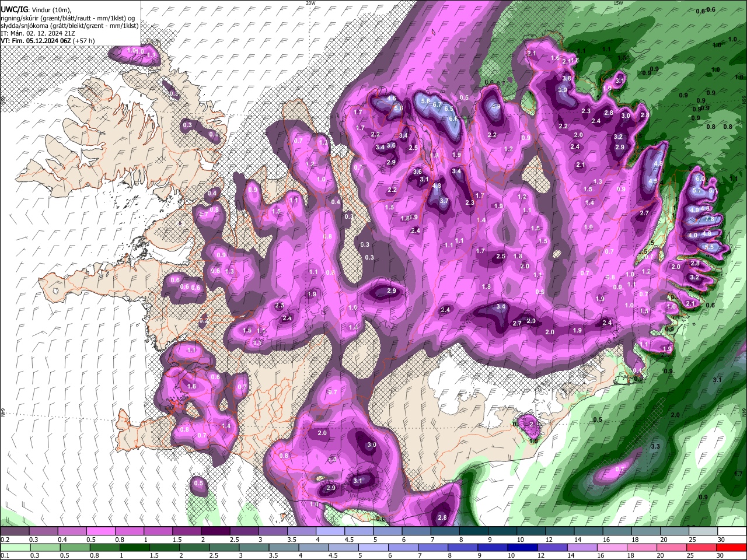
Task: Select the pale grey top-row swatch between 25 and 30
Action: [x=703, y=531]
